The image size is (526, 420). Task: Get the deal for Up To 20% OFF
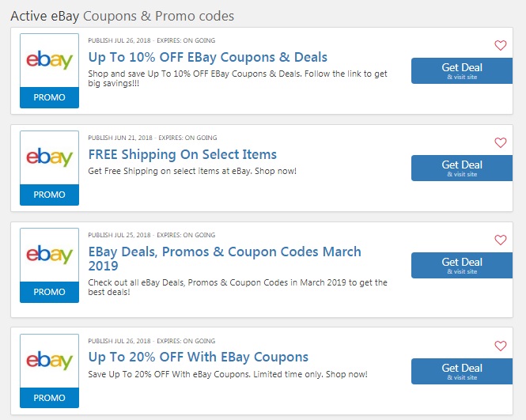click(x=462, y=372)
